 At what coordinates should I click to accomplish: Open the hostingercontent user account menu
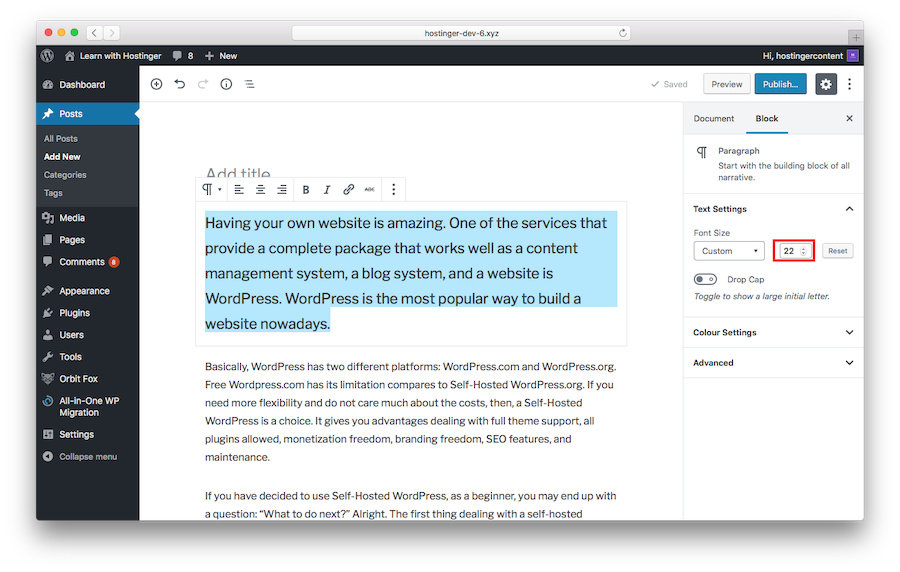tap(810, 56)
